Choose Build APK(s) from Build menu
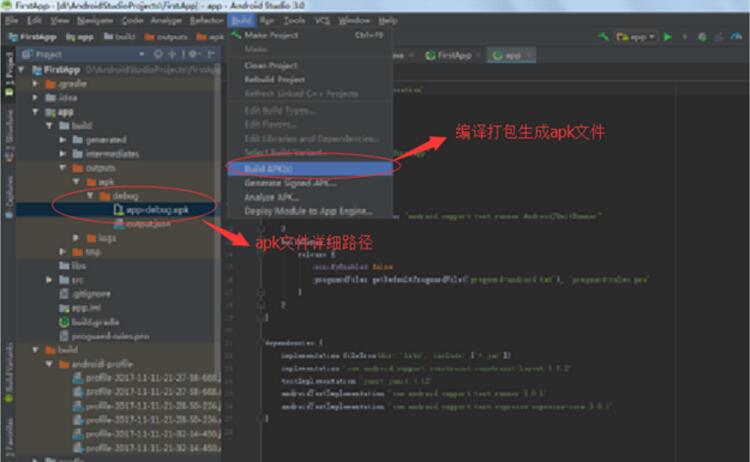The width and height of the screenshot is (750, 462). (310, 168)
